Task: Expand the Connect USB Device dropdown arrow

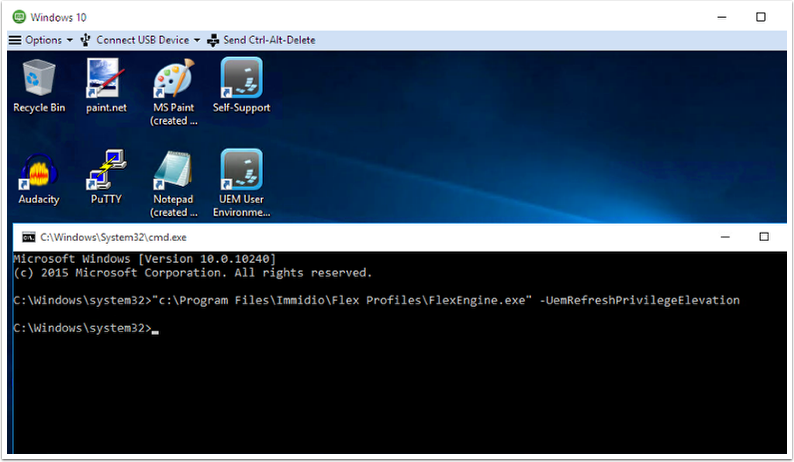Action: pyautogui.click(x=197, y=40)
